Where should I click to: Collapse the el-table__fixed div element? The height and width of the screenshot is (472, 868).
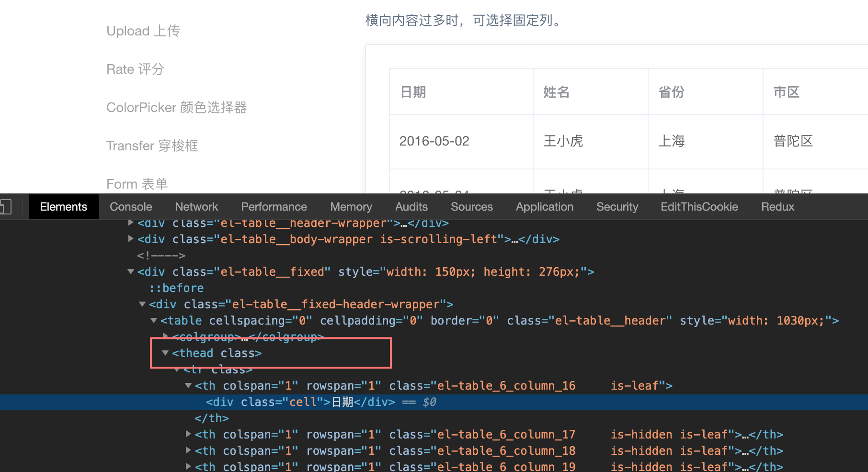click(x=130, y=271)
